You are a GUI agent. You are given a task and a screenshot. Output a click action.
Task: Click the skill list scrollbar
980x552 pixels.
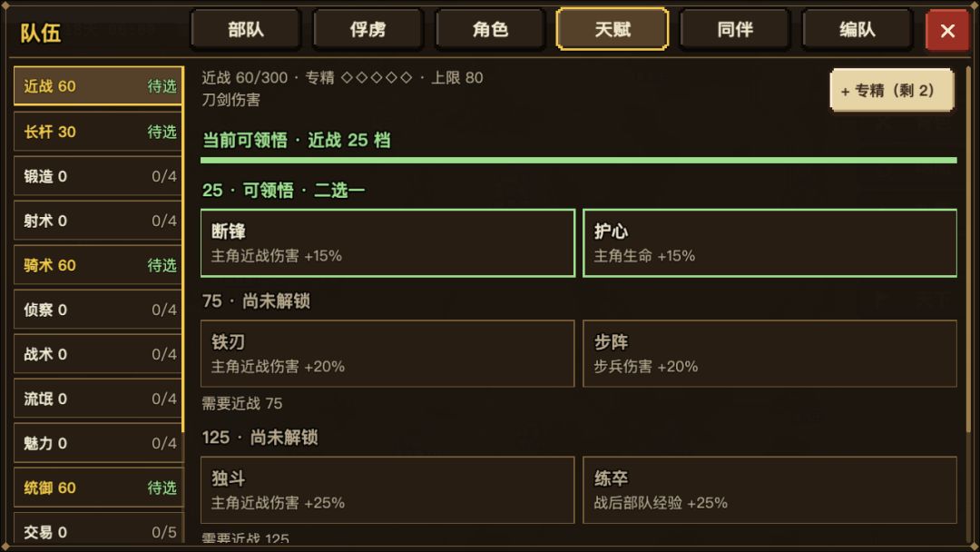coord(183,250)
